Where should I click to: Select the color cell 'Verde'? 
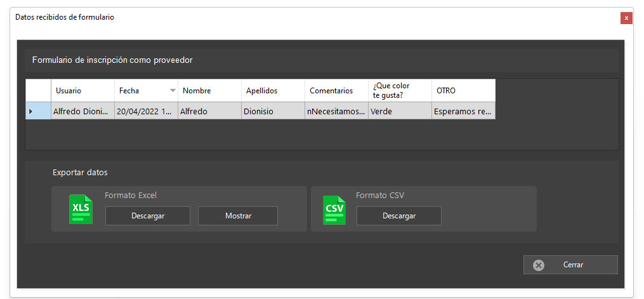pyautogui.click(x=400, y=111)
